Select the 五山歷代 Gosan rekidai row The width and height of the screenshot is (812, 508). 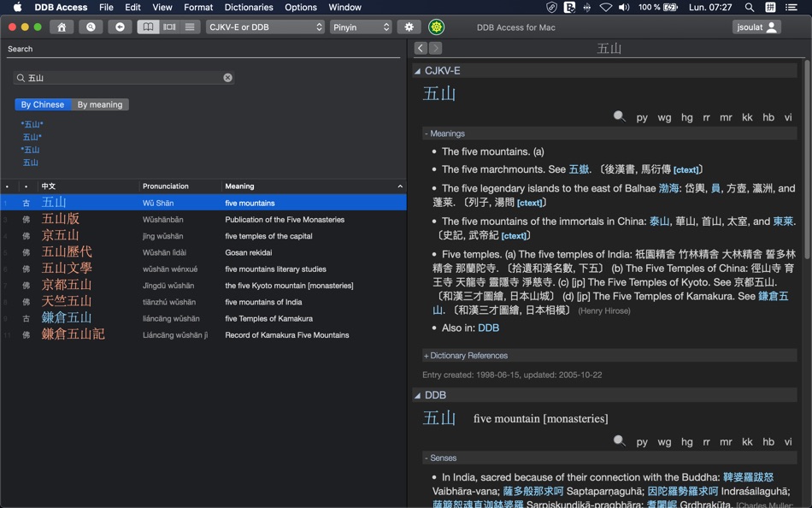[x=203, y=252]
